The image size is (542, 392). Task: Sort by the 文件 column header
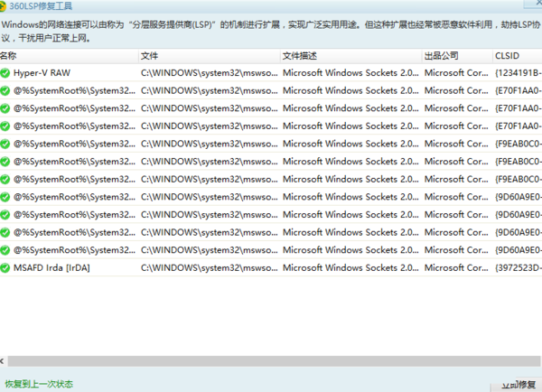210,56
